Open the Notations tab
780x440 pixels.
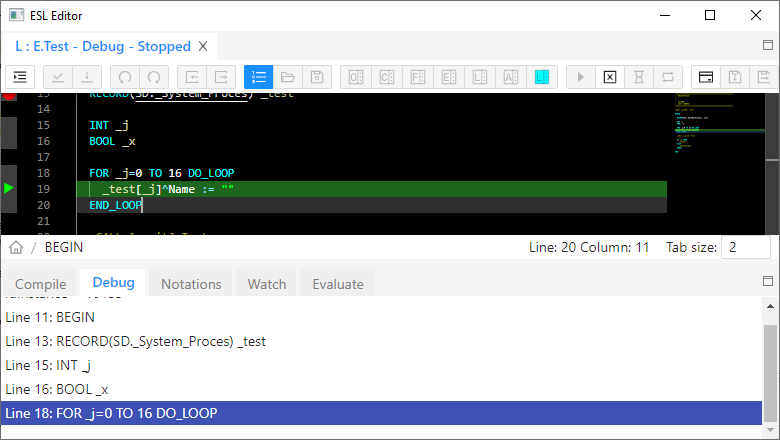click(191, 284)
